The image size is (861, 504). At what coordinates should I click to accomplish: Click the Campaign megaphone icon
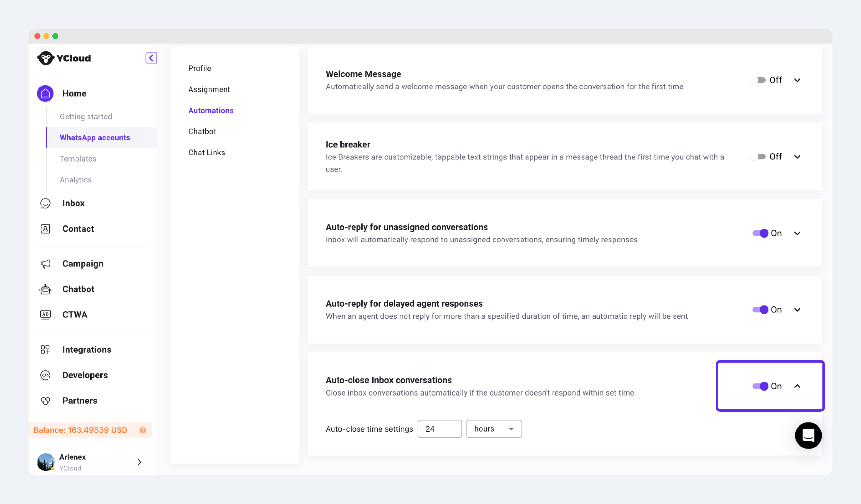45,264
